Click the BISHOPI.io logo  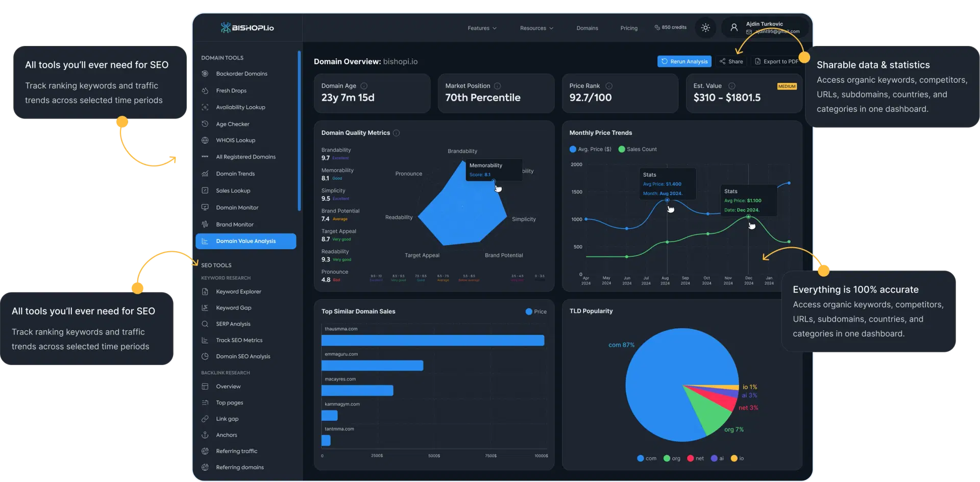[247, 28]
